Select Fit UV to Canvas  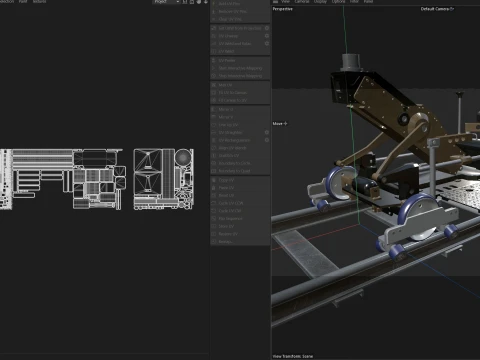pyautogui.click(x=240, y=93)
